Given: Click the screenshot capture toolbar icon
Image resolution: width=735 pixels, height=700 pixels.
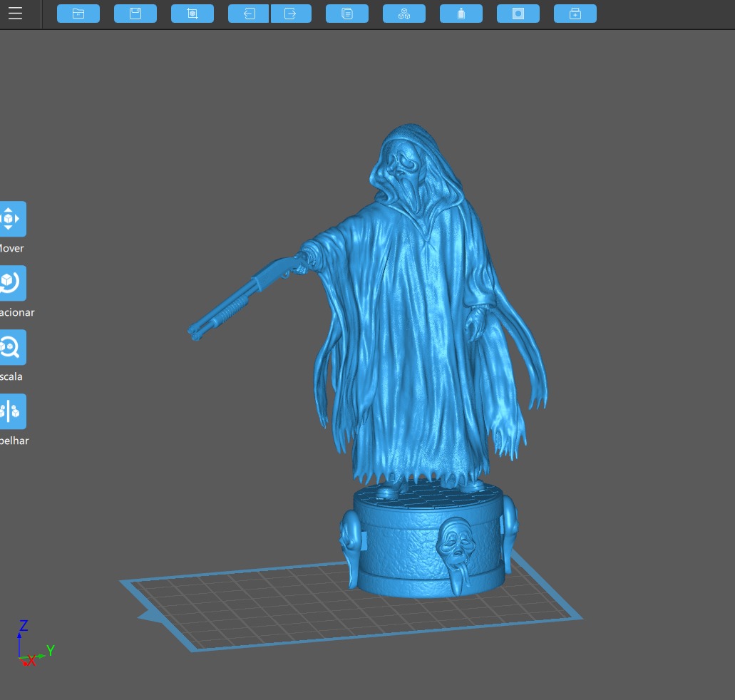Looking at the screenshot, I should coord(192,14).
